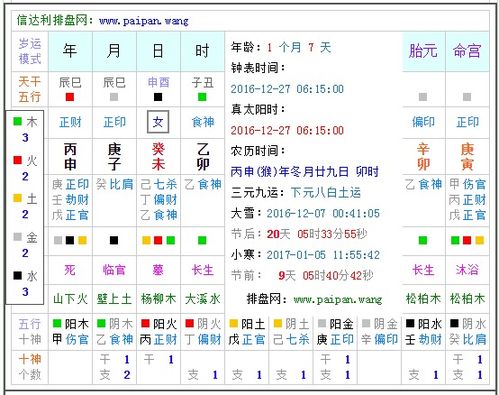The image size is (499, 395).
Task: Click the 阴金 辛偏印 cell
Action: coord(379,332)
